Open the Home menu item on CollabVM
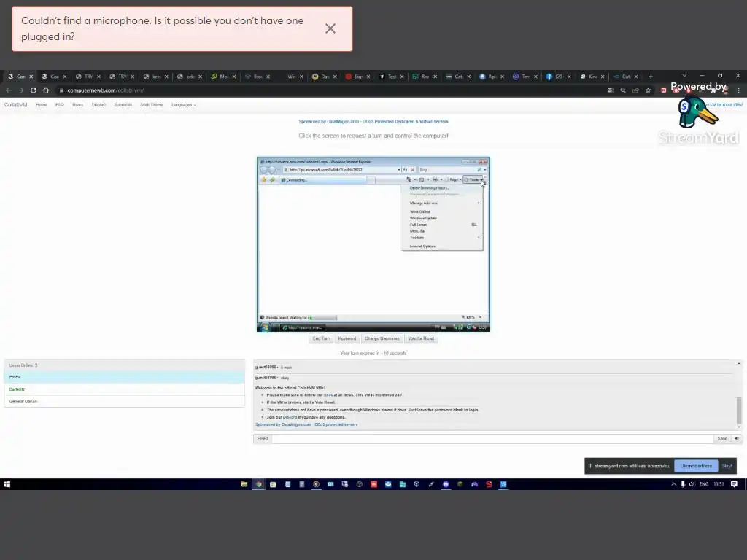Screen dimensions: 747x560 (x=42, y=105)
